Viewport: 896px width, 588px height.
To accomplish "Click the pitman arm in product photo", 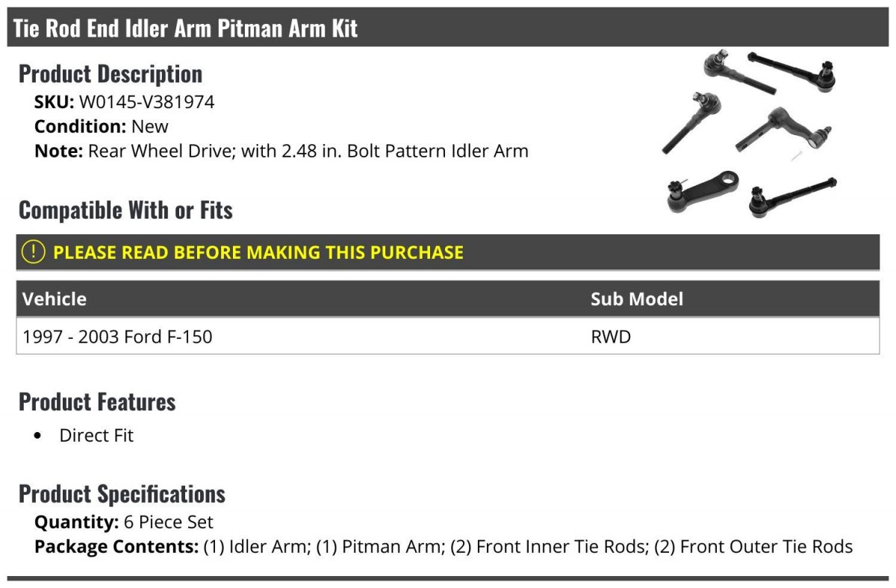I will coord(703,191).
